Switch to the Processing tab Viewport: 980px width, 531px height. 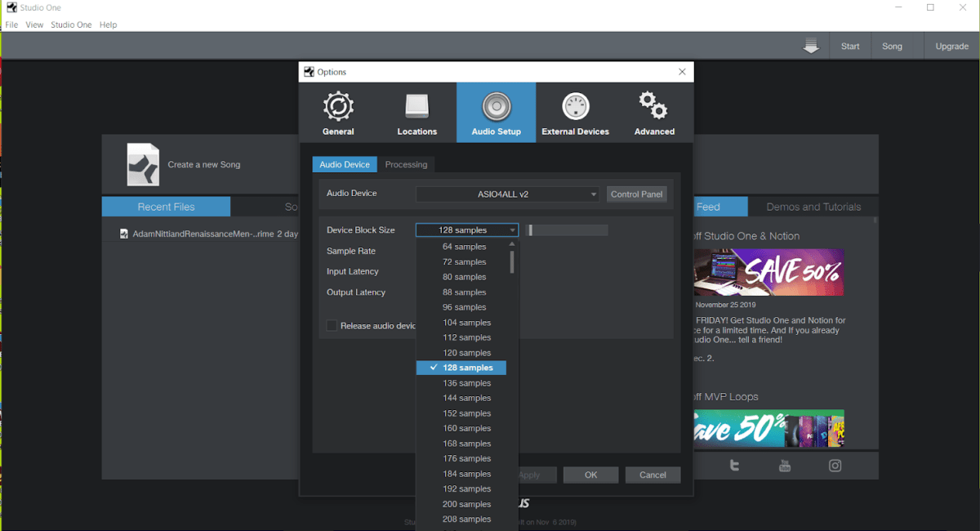406,164
